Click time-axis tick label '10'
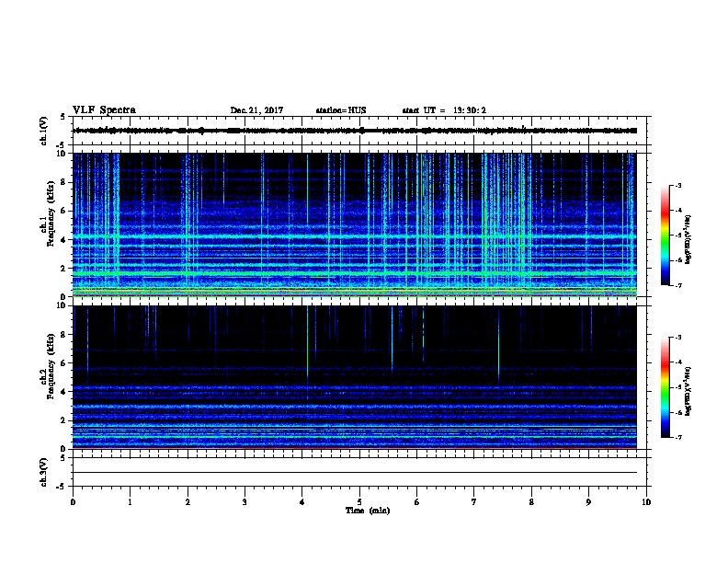This screenshot has height=563, width=728. click(x=646, y=501)
